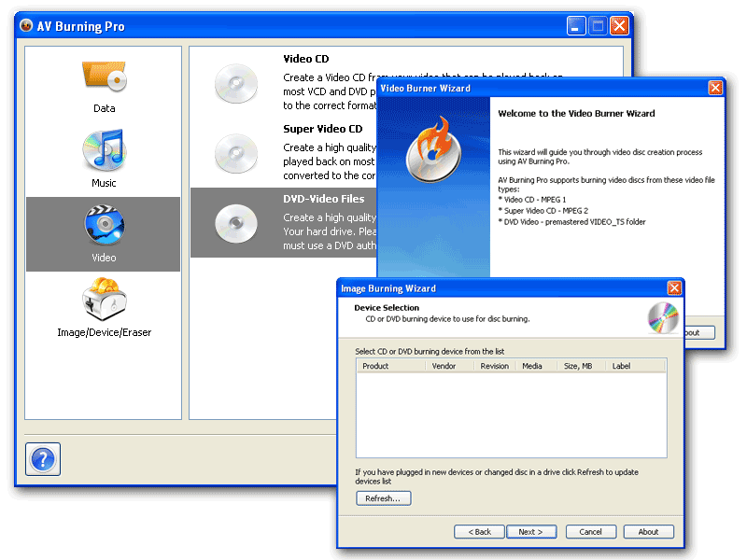
Task: Select the Data folder icon in sidebar
Action: tap(105, 77)
